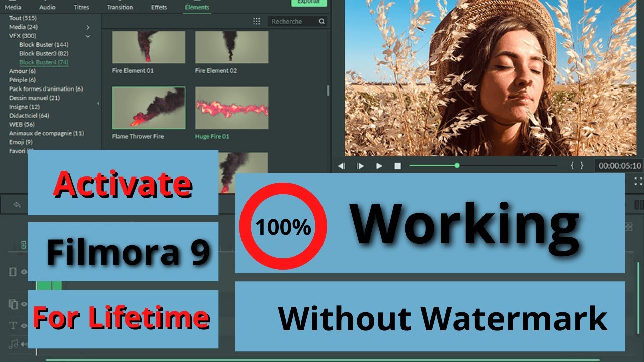Select the Insigne (12) category
This screenshot has width=644, height=362.
pyautogui.click(x=24, y=107)
